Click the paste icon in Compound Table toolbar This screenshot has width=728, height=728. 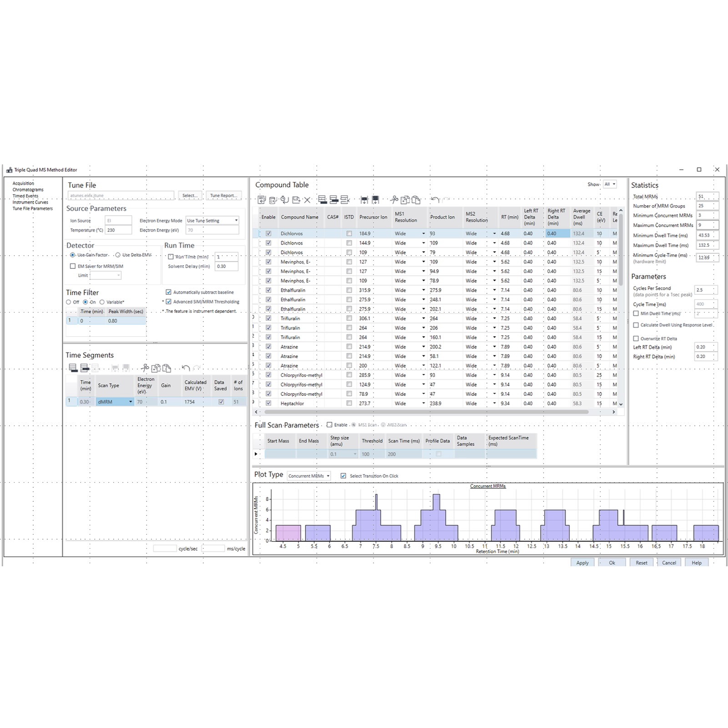[x=416, y=199]
